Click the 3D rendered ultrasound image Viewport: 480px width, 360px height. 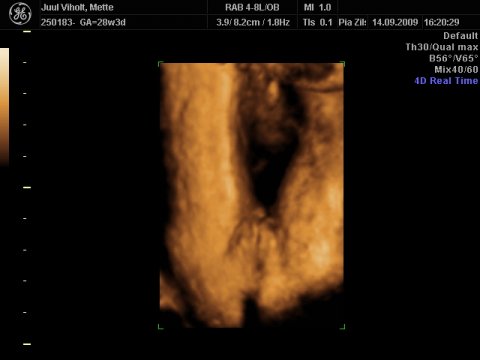(x=252, y=195)
